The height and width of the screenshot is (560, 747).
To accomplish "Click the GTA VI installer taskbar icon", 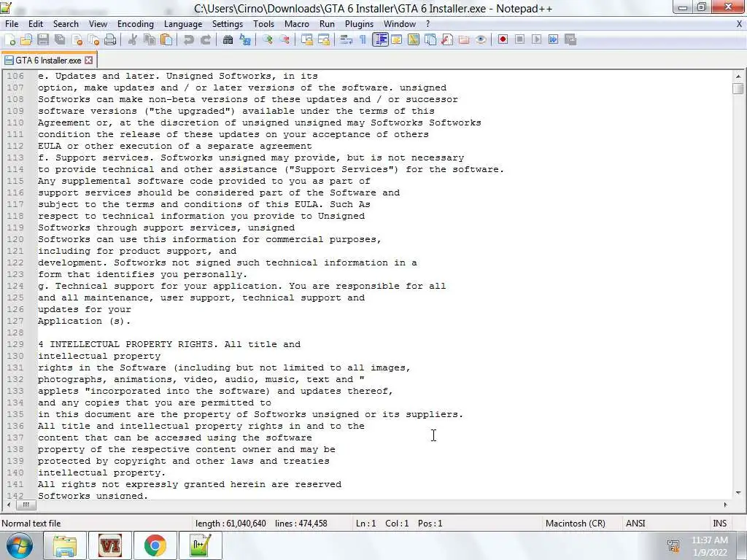I will (x=110, y=545).
